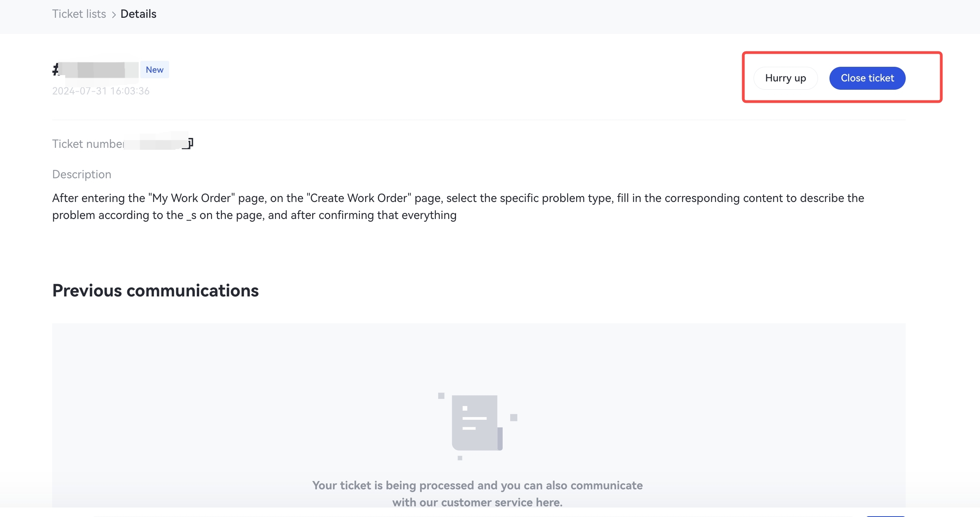Click the Previous communications heading
This screenshot has height=517, width=980.
click(155, 291)
